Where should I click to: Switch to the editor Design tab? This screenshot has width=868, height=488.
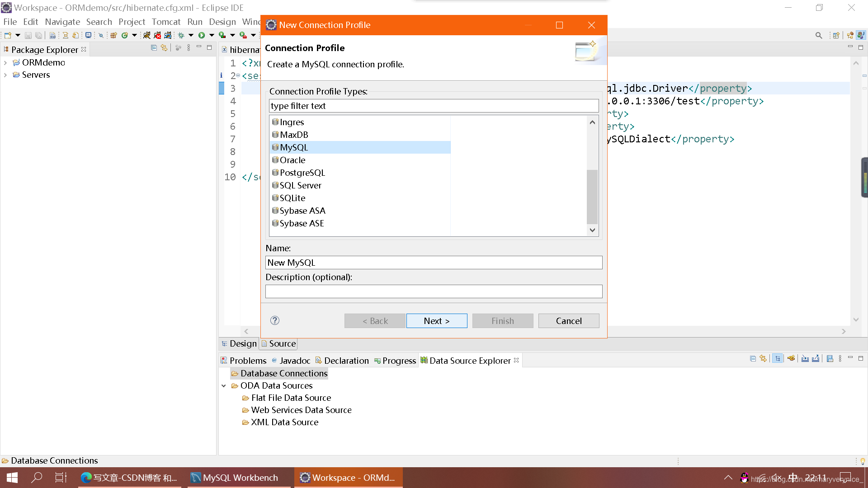tap(239, 344)
